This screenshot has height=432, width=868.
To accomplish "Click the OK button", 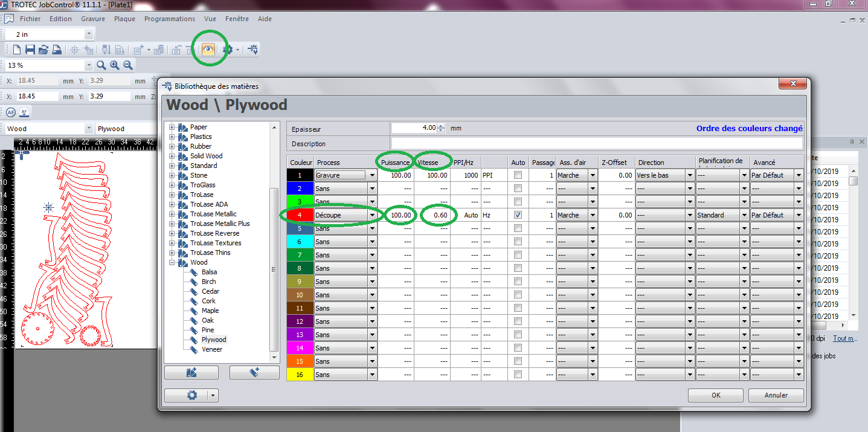I will pos(716,395).
